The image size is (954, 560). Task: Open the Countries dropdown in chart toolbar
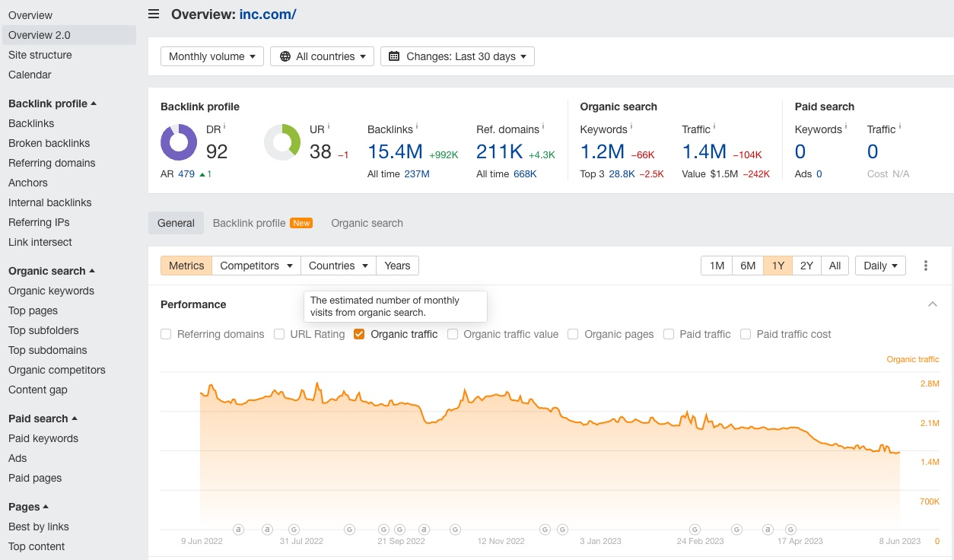coord(339,266)
